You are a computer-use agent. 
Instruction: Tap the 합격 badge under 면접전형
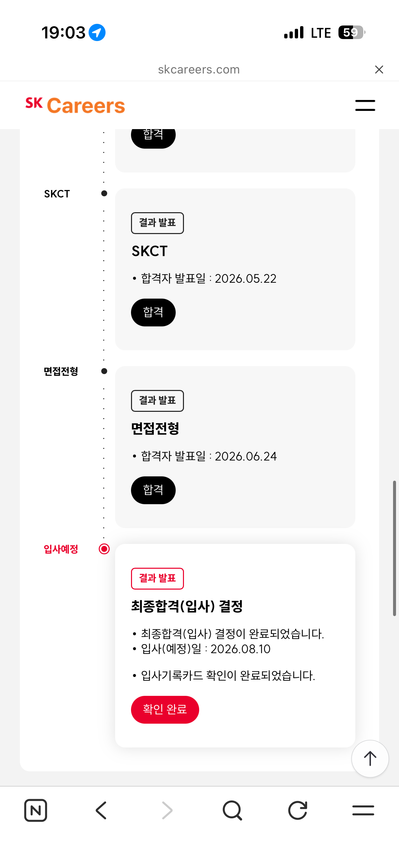[x=153, y=490]
